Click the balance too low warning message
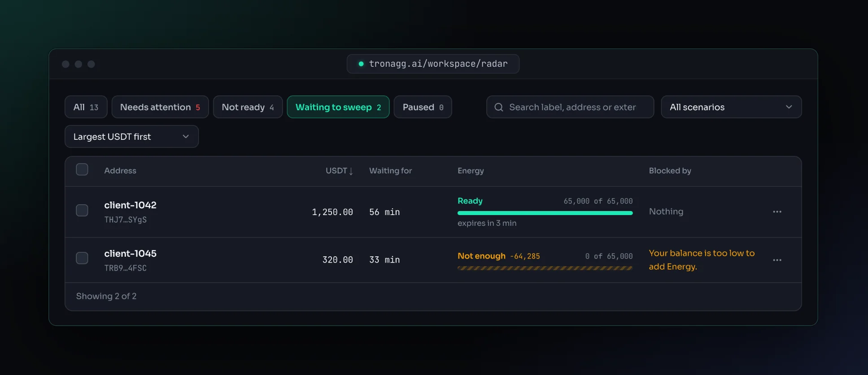 (702, 260)
